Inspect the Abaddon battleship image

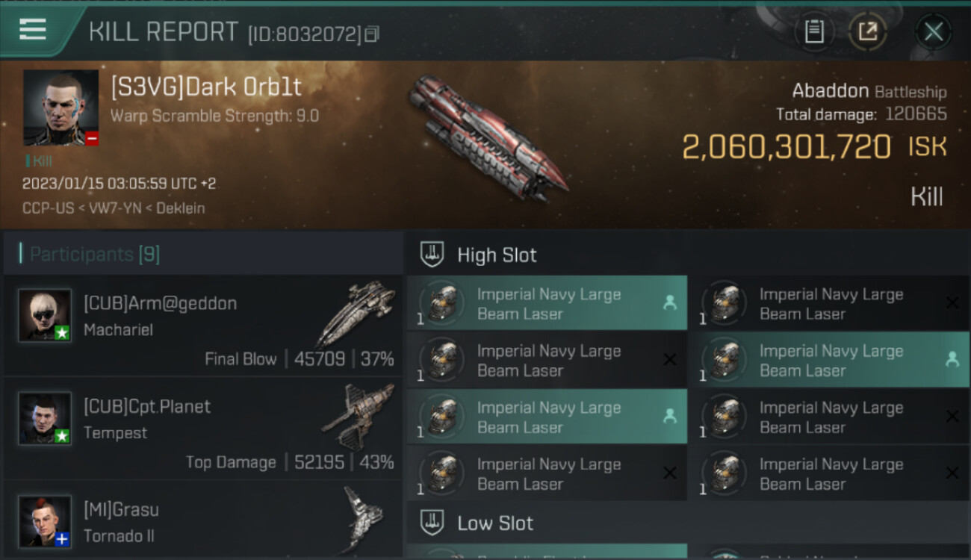(486, 137)
